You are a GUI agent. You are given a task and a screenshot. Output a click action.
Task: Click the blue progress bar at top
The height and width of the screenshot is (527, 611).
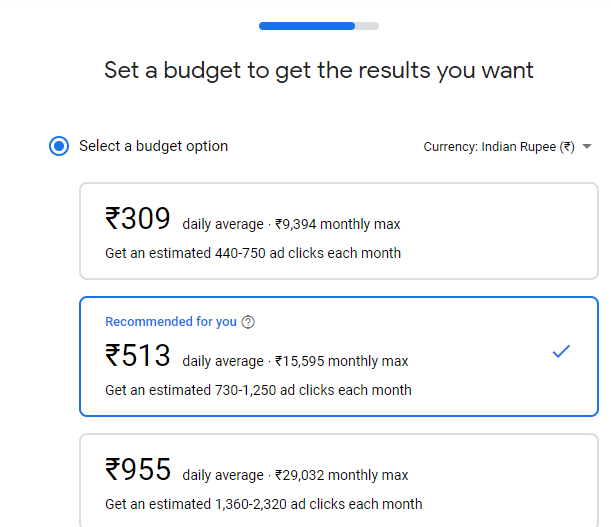pos(307,25)
